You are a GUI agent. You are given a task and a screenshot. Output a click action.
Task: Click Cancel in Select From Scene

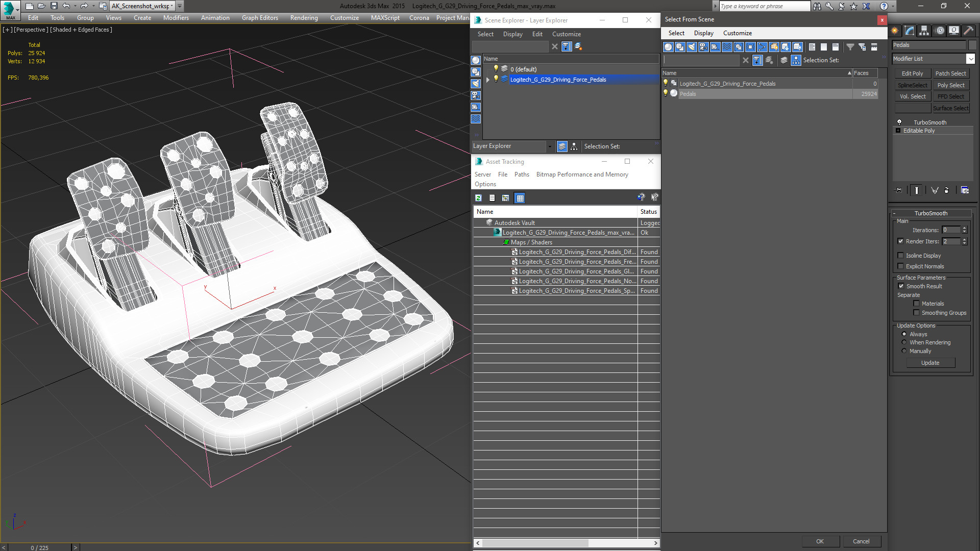[862, 541]
